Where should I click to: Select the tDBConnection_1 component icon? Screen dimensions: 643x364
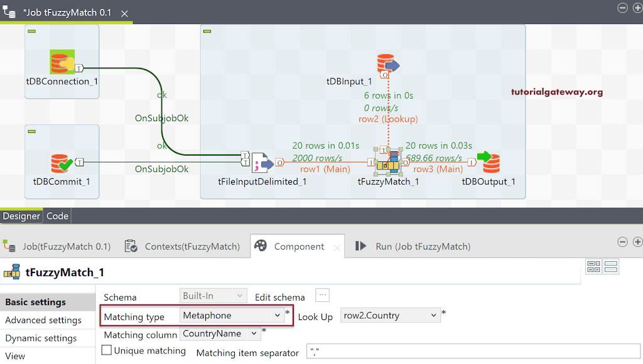point(62,63)
